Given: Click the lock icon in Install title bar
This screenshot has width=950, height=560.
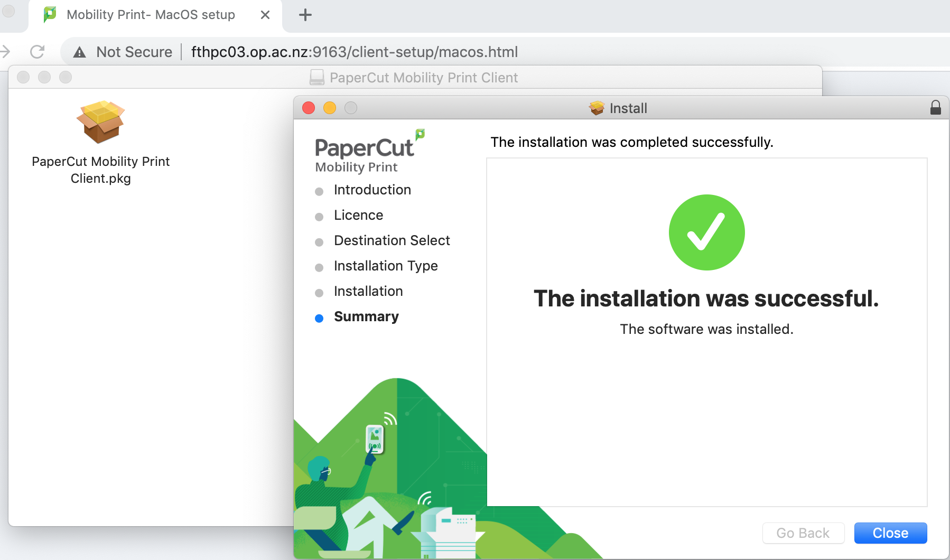Looking at the screenshot, I should (x=936, y=108).
